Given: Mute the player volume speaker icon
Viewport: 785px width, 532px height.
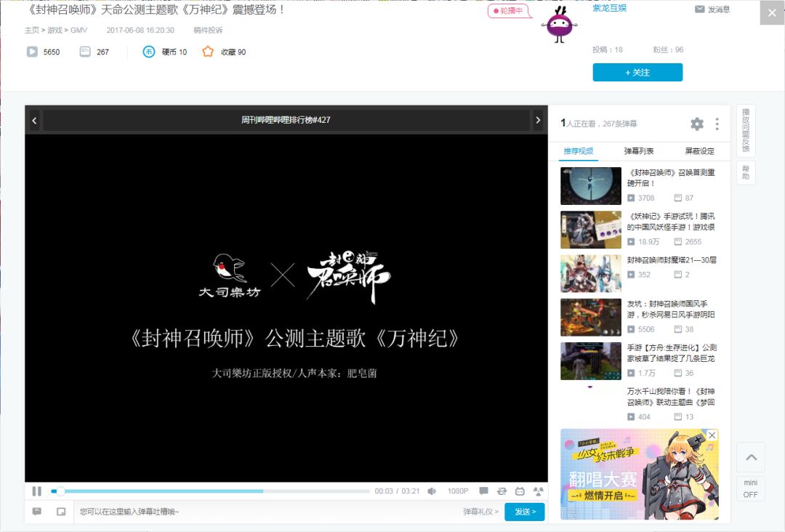Looking at the screenshot, I should (432, 491).
